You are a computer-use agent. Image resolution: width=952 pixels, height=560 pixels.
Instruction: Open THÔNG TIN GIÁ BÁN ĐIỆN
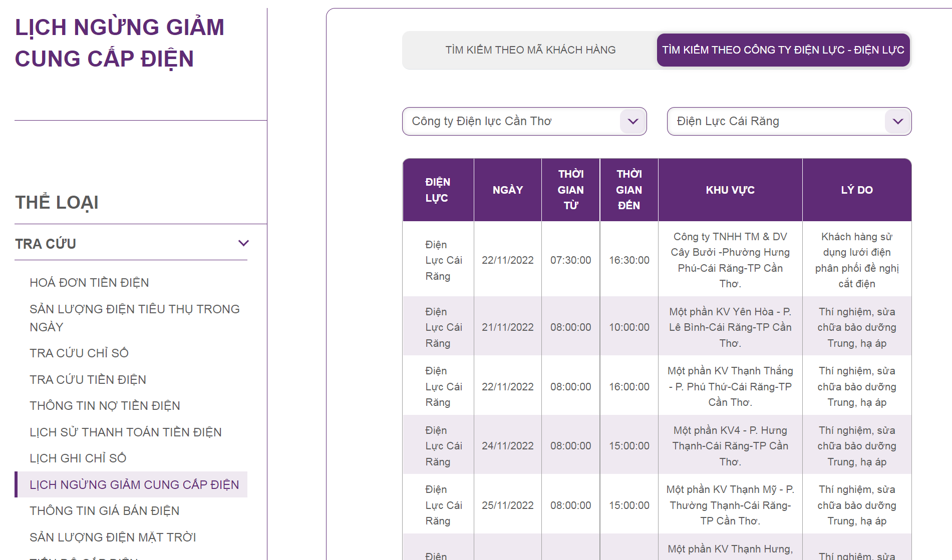click(x=104, y=511)
